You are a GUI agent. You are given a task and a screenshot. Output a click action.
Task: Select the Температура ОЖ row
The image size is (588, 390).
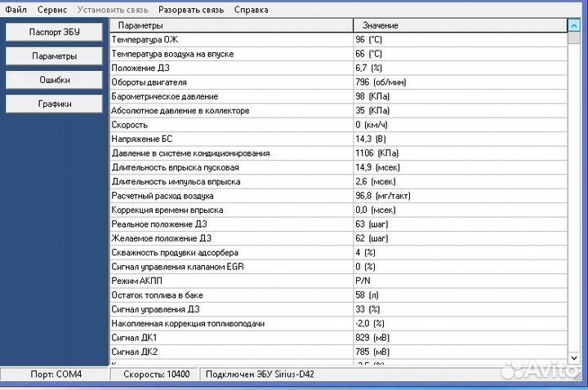pyautogui.click(x=339, y=40)
